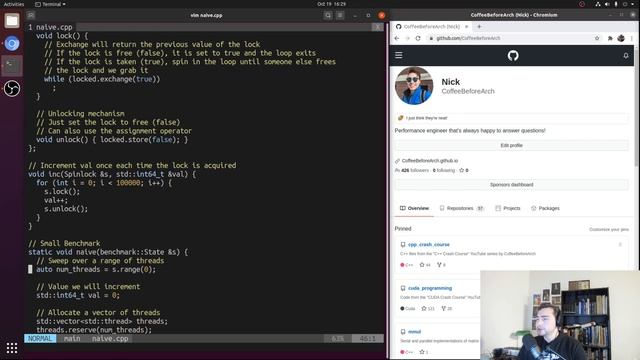Switch to the Projects tab

click(508, 208)
